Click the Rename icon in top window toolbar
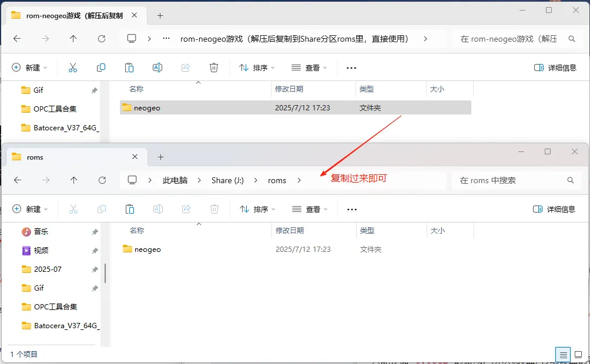The height and width of the screenshot is (364, 590). (157, 68)
